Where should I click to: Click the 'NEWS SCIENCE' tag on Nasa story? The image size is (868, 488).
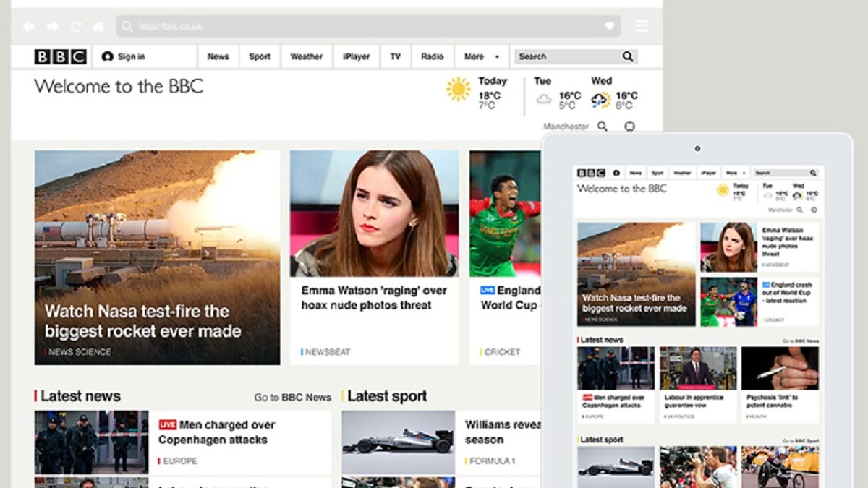pos(80,352)
